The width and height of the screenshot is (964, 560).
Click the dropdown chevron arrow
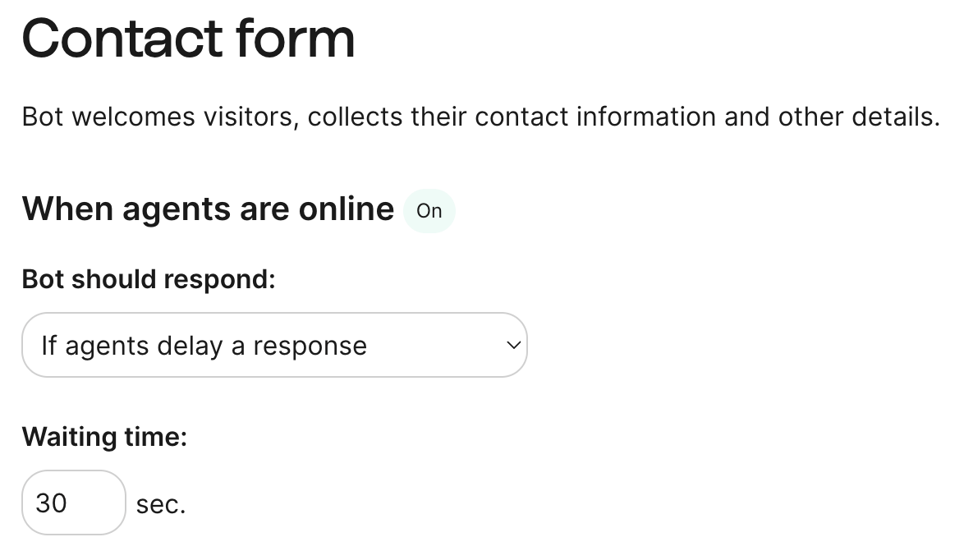513,346
